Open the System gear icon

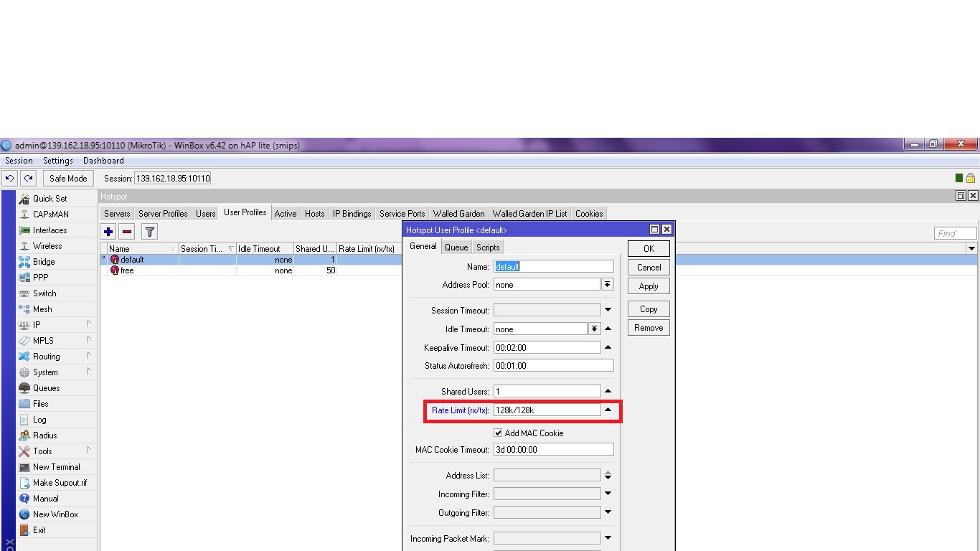pyautogui.click(x=24, y=372)
